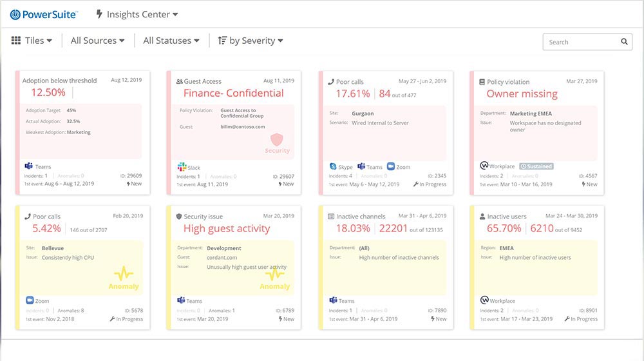
Task: Open the High guest activity insight
Action: [x=227, y=228]
